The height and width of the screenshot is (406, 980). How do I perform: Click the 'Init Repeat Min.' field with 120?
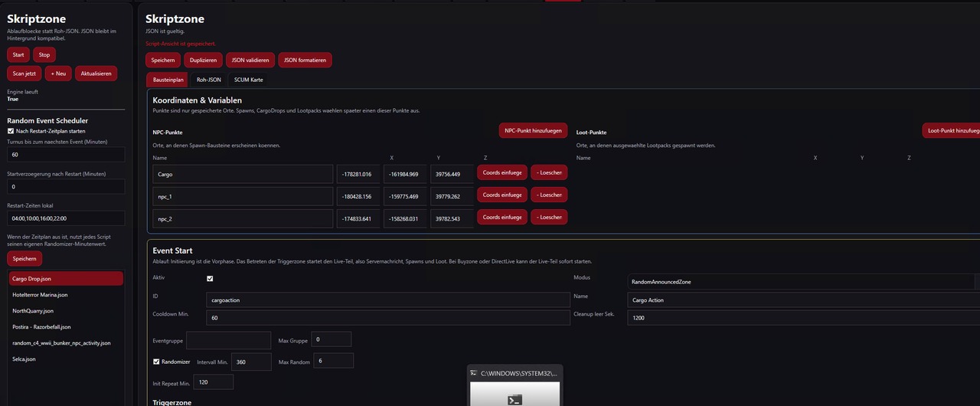[214, 382]
